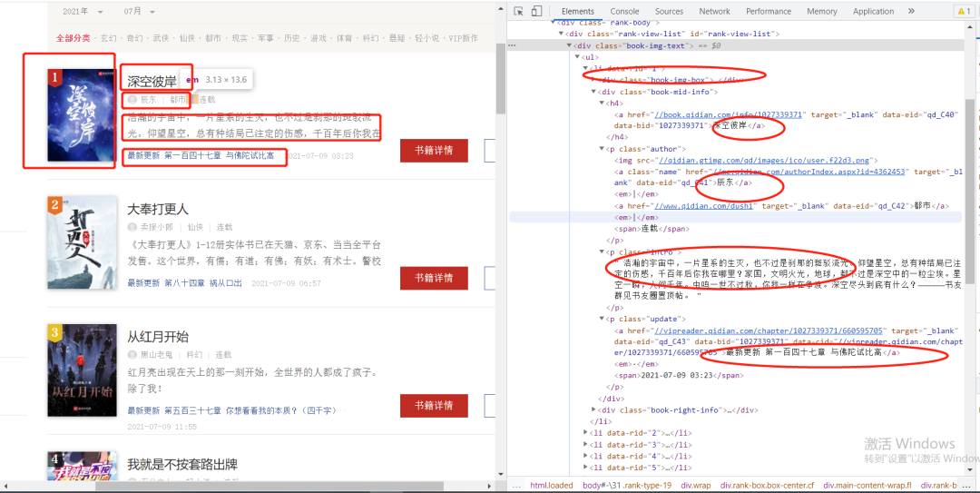980x493 pixels.
Task: Filter ranking by 玄幻 category
Action: coord(109,38)
